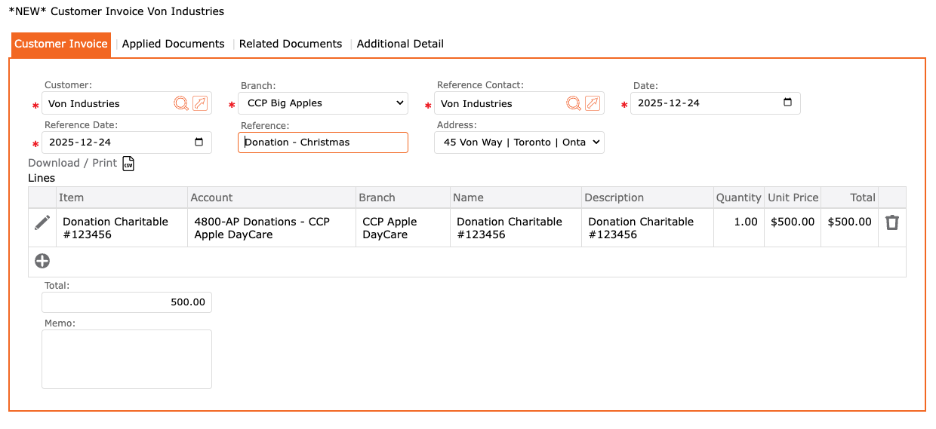
Task: Click the Reference Contact search magnifier icon
Action: click(x=574, y=103)
